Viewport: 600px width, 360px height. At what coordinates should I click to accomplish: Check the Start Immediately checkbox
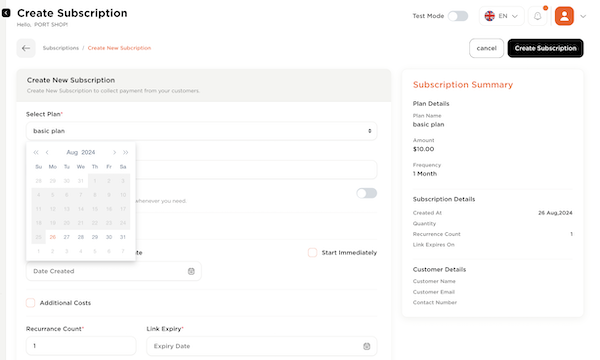point(313,252)
